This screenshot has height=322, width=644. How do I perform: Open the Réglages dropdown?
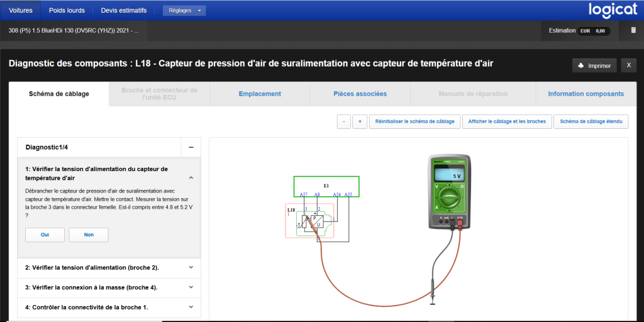(184, 11)
